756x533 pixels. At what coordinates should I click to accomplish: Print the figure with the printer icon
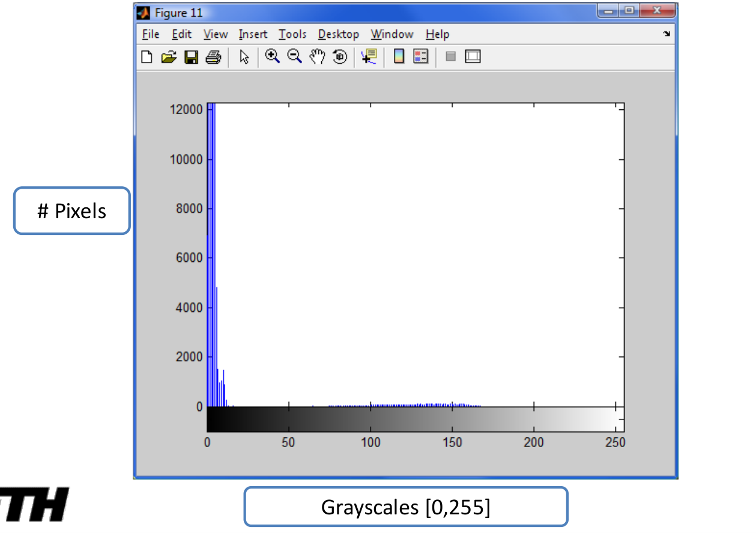pos(213,57)
